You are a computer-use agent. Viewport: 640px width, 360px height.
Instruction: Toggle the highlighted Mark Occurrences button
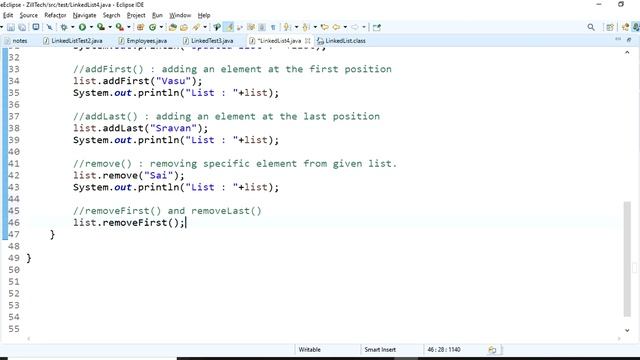coord(229,27)
